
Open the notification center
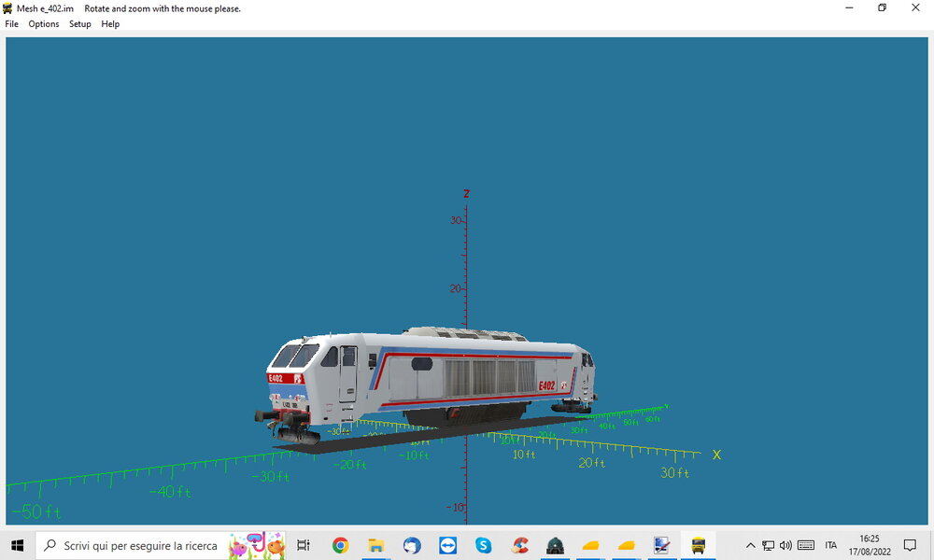click(910, 545)
